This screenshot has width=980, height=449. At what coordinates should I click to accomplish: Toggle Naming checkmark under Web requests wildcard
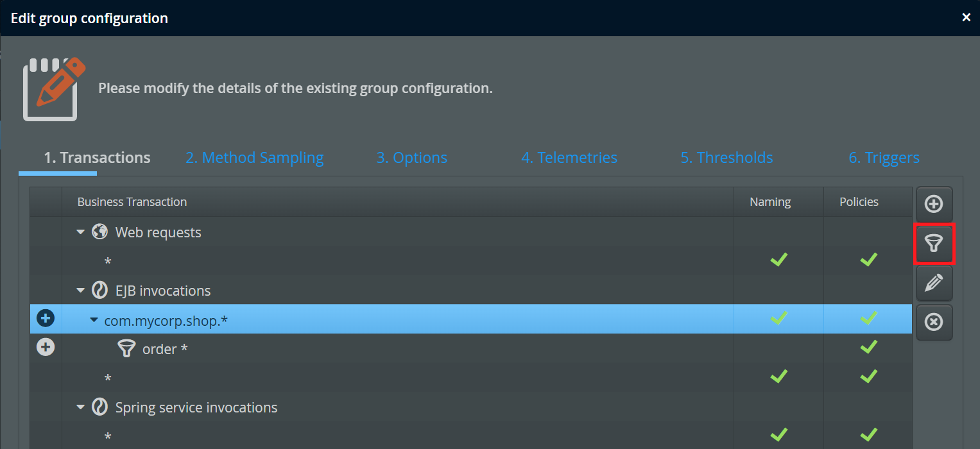click(x=778, y=260)
